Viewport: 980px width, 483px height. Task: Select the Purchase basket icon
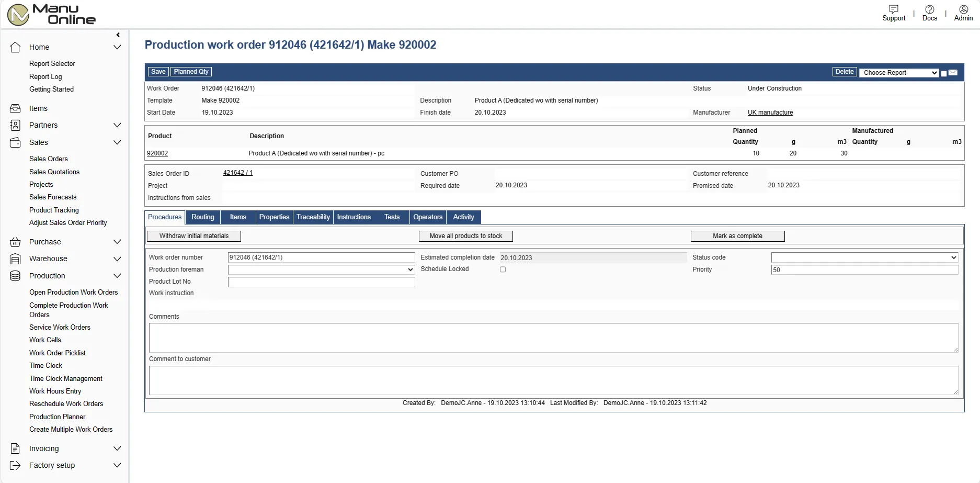(x=15, y=242)
